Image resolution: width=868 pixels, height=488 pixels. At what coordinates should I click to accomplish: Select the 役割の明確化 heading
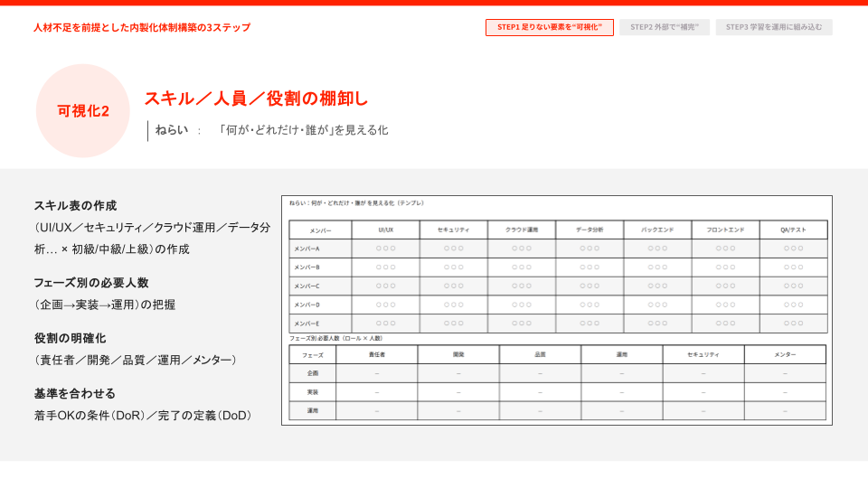tap(70, 338)
